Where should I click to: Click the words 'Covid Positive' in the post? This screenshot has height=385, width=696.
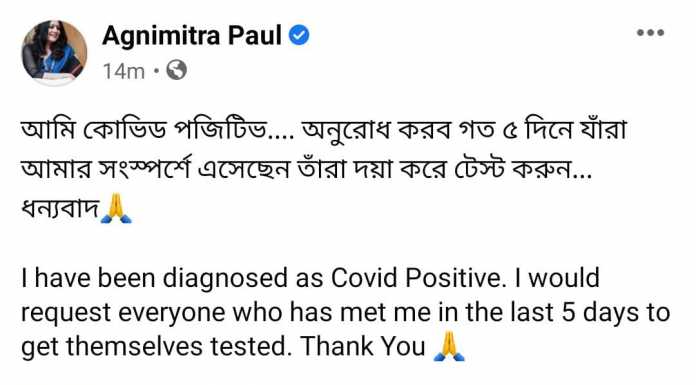pos(418,278)
